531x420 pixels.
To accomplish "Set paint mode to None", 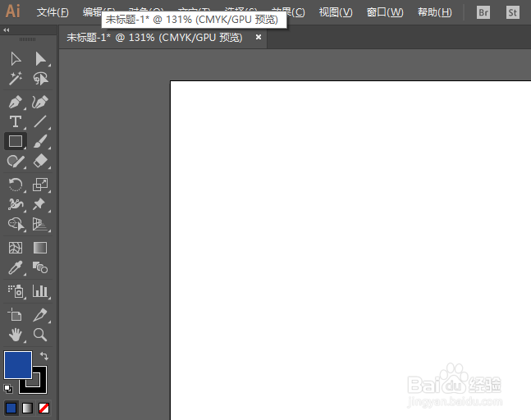I will pyautogui.click(x=44, y=408).
